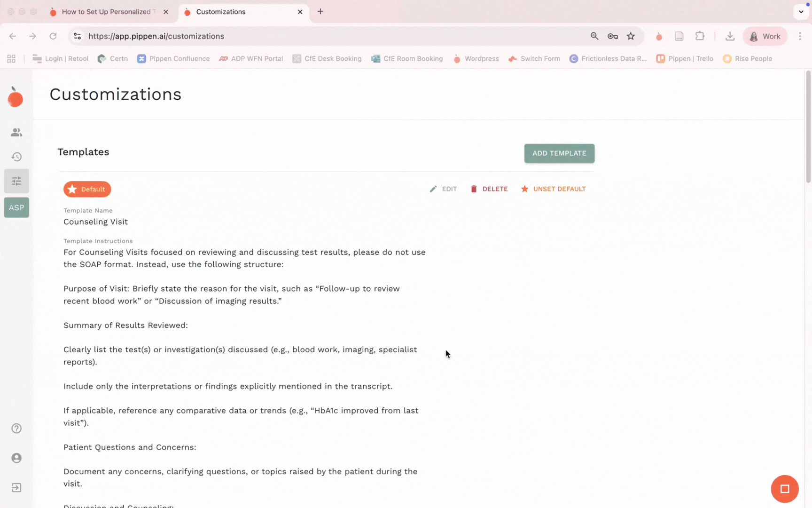The image size is (812, 508).
Task: Open the Work profile menu
Action: pyautogui.click(x=765, y=36)
